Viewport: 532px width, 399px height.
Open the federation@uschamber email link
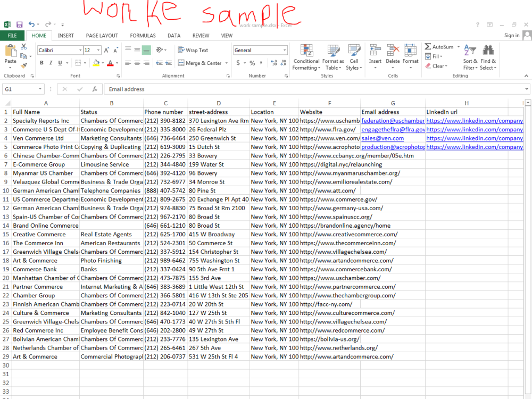[393, 121]
